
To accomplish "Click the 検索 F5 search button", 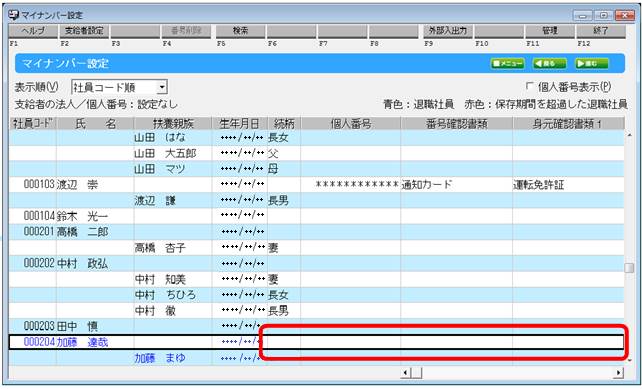I will point(240,31).
